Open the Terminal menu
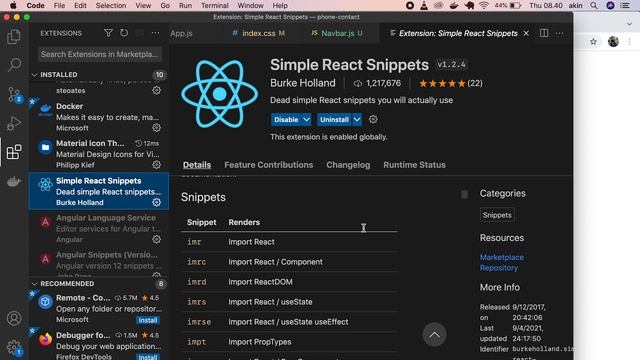Screen dimensions: 640x360 tap(215, 6)
